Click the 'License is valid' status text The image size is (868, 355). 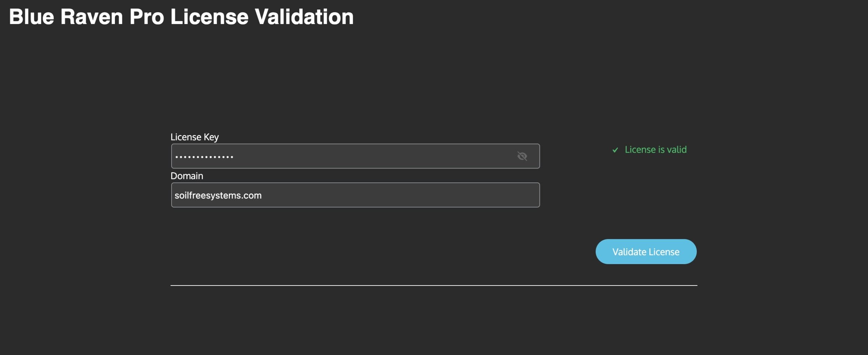coord(655,150)
